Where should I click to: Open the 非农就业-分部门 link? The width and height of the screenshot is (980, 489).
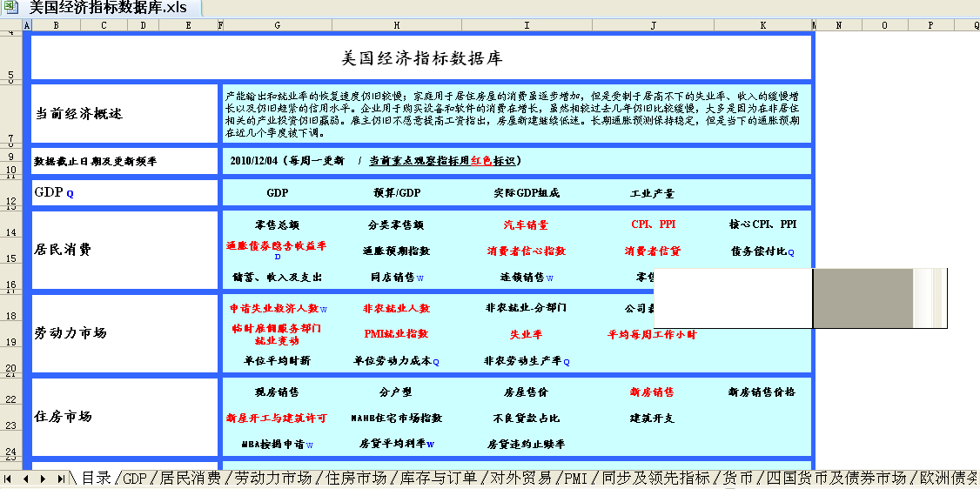pos(527,308)
